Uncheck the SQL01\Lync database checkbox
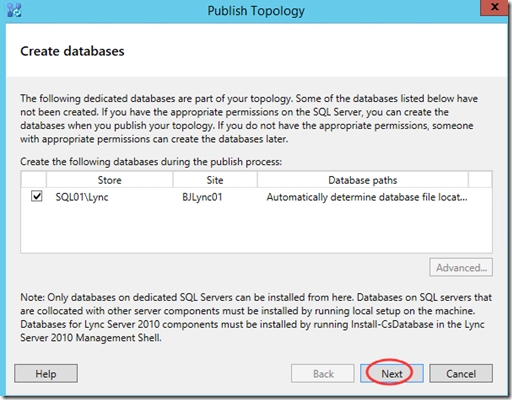 (x=37, y=196)
